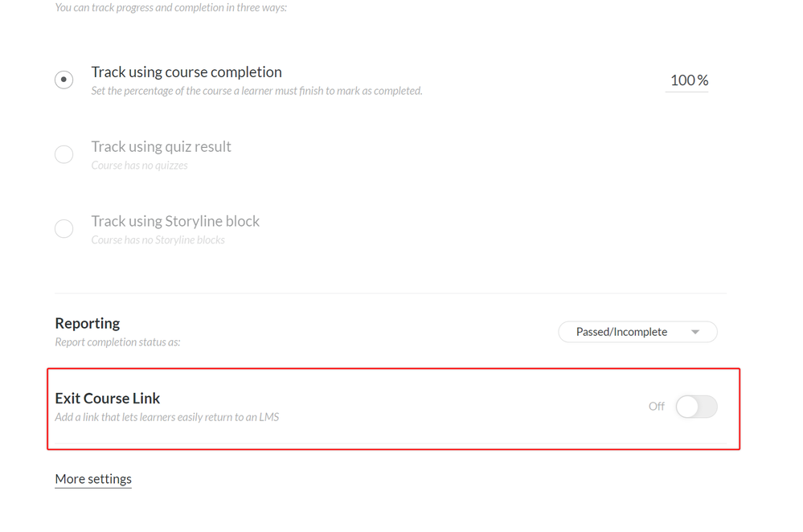Click the "Add a link that lets learners" description
This screenshot has height=532, width=803.
(x=167, y=417)
